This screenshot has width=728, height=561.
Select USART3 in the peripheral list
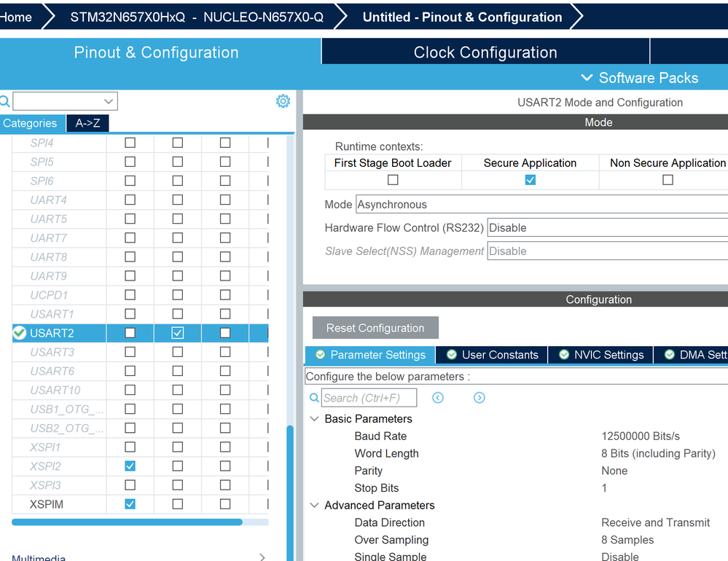tap(52, 352)
